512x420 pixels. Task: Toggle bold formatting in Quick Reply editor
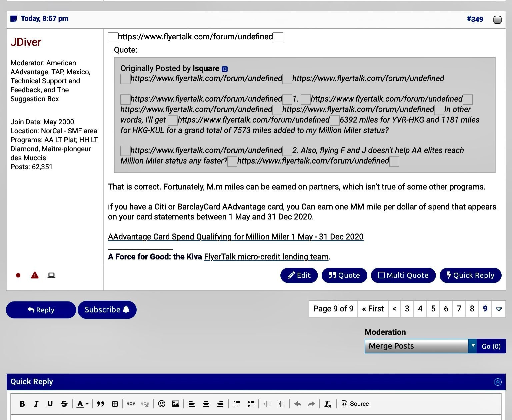coord(22,404)
